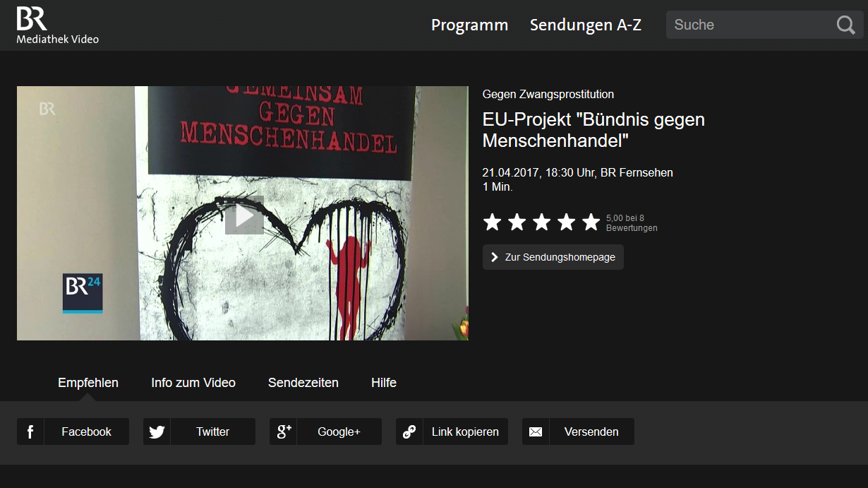The width and height of the screenshot is (868, 488).
Task: Expand the Info zum Video tab
Action: (x=193, y=383)
